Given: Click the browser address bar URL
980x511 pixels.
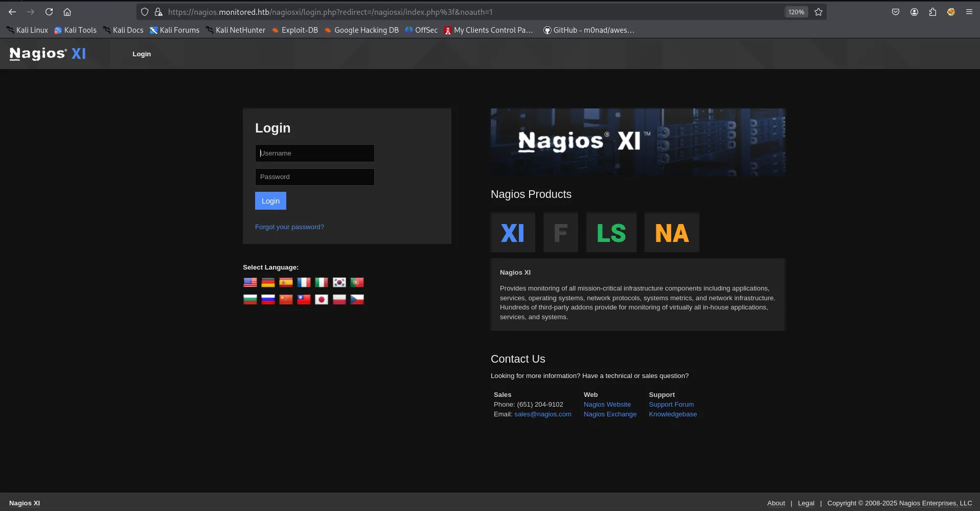Looking at the screenshot, I should pyautogui.click(x=330, y=12).
